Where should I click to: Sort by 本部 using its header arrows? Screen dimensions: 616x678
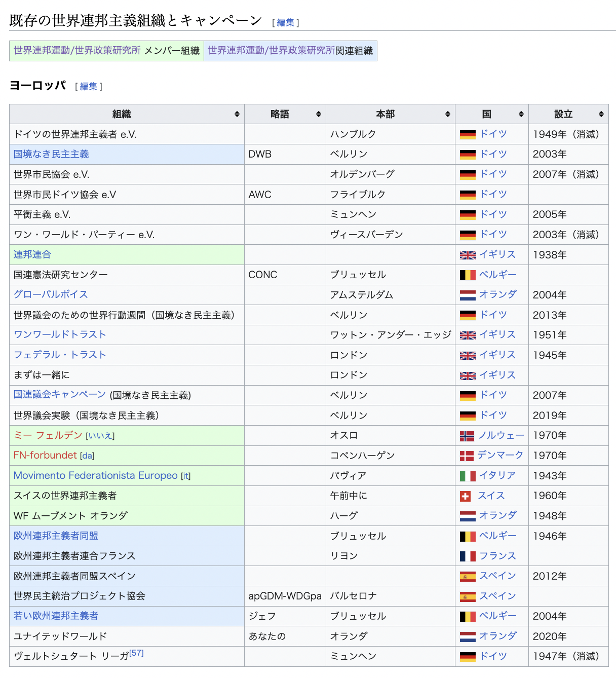447,114
